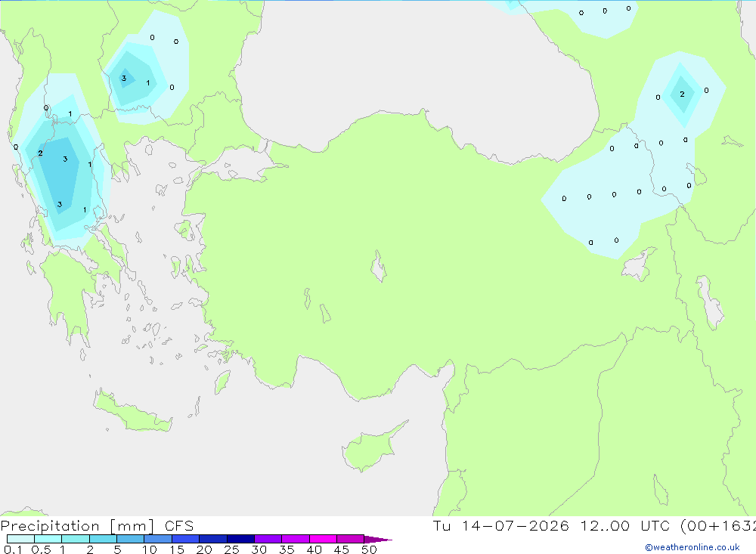Pick the 2–5 mm sky-blue legend swatch
Viewport: 756px width, 554px height.
coord(103,539)
